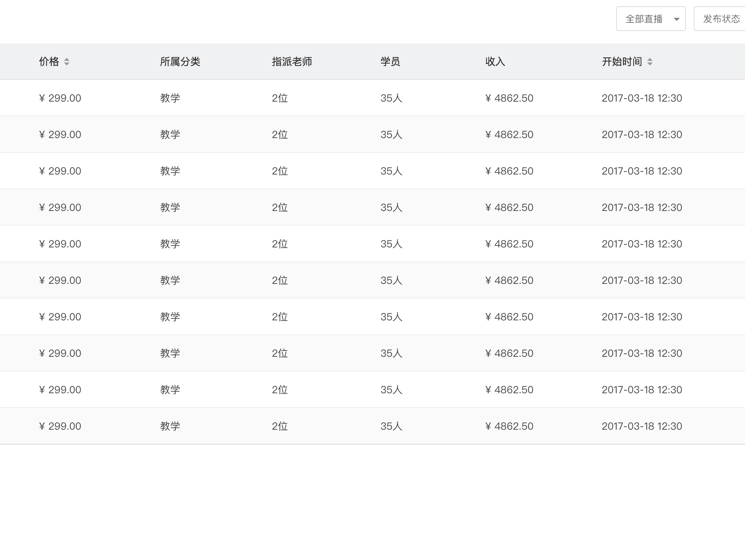Click the 开始时间 column header text
The height and width of the screenshot is (560, 745).
pyautogui.click(x=622, y=62)
